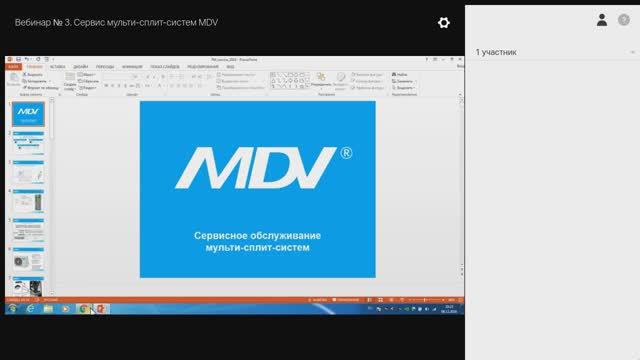Open the Контур фигуры (Shape Outline) dropdown

coord(367,81)
